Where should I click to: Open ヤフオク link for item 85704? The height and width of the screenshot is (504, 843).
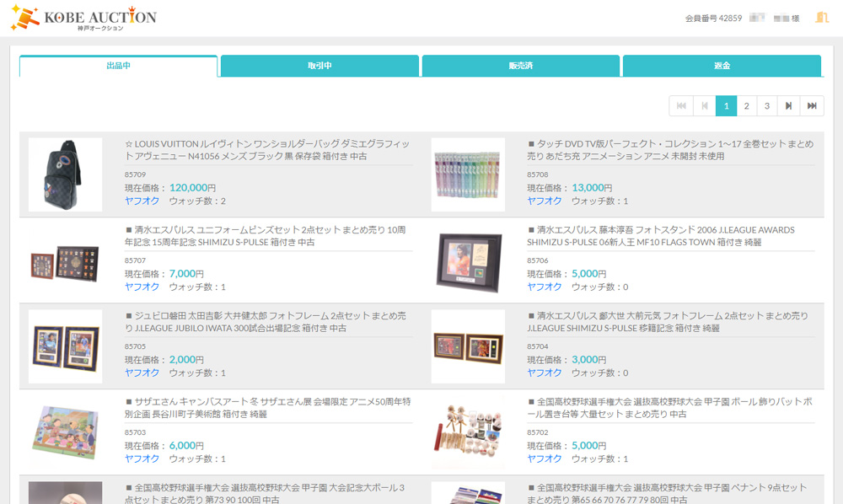[x=544, y=373]
